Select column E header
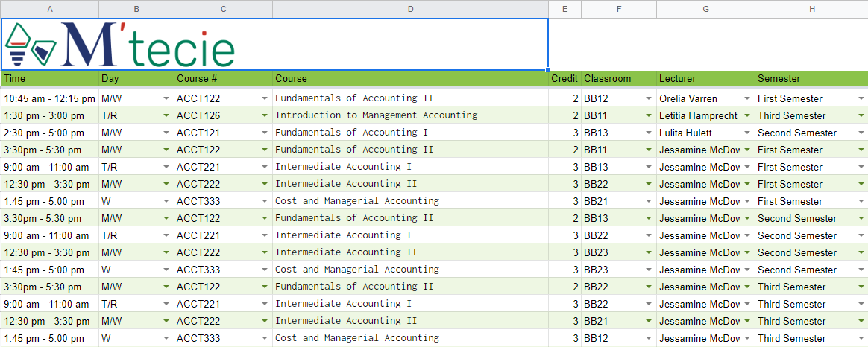Viewport: 868px width, 347px height. pos(564,9)
